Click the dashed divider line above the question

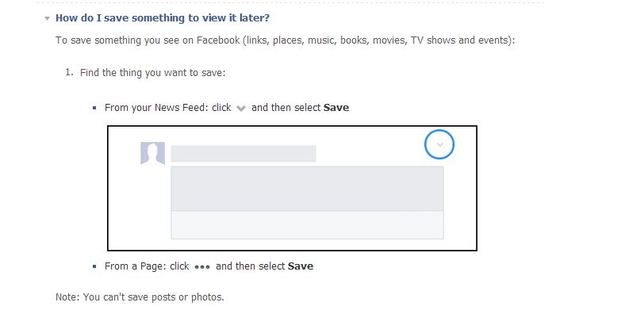289,2
